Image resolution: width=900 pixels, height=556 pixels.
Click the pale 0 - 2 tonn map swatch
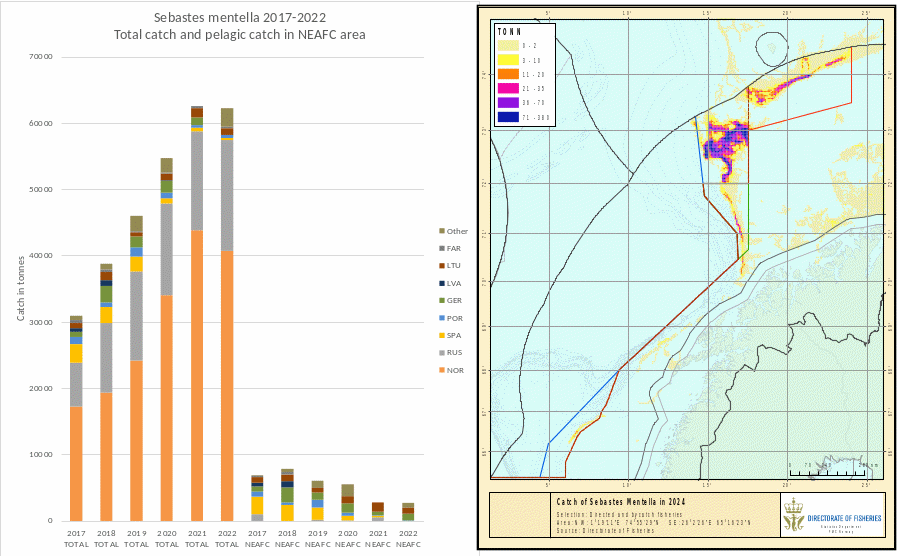tap(508, 45)
